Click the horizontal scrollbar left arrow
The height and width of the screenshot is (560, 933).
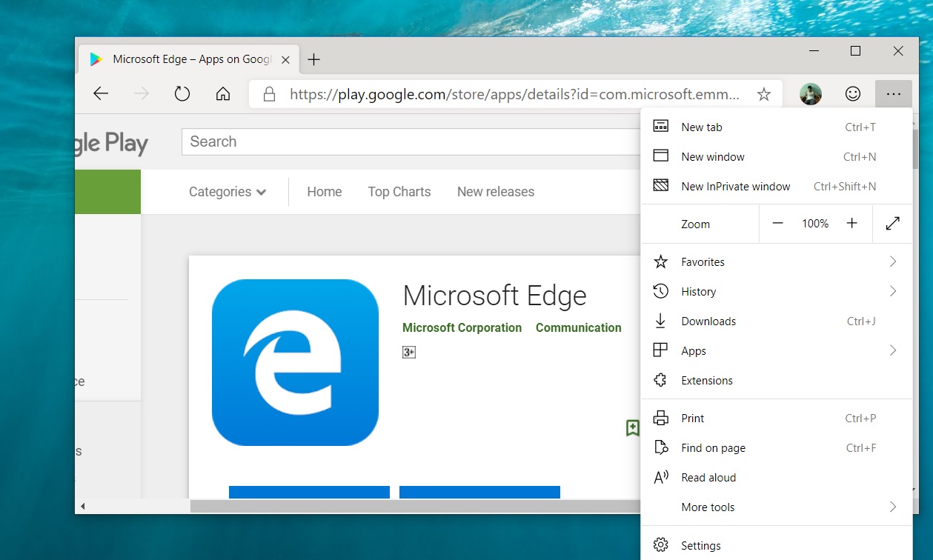coord(82,507)
